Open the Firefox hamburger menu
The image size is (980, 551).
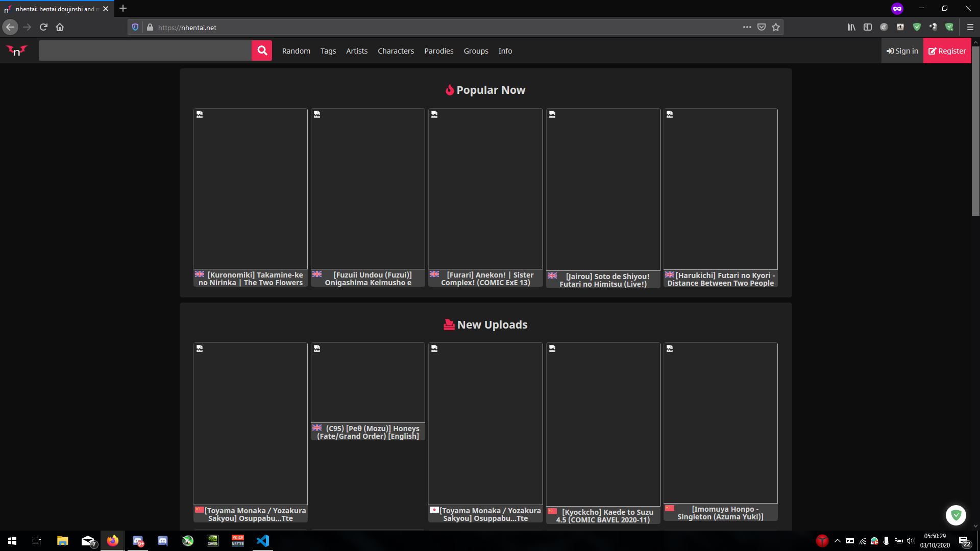click(x=971, y=27)
